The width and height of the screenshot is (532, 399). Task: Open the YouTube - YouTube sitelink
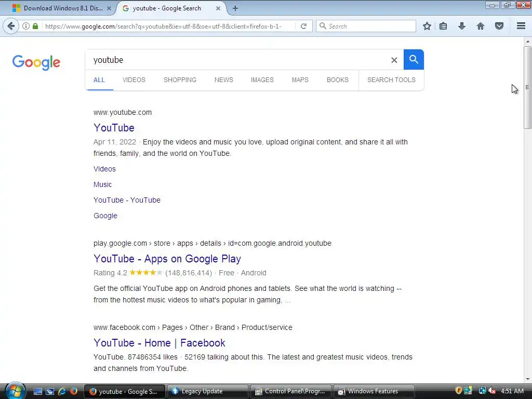[x=127, y=200]
